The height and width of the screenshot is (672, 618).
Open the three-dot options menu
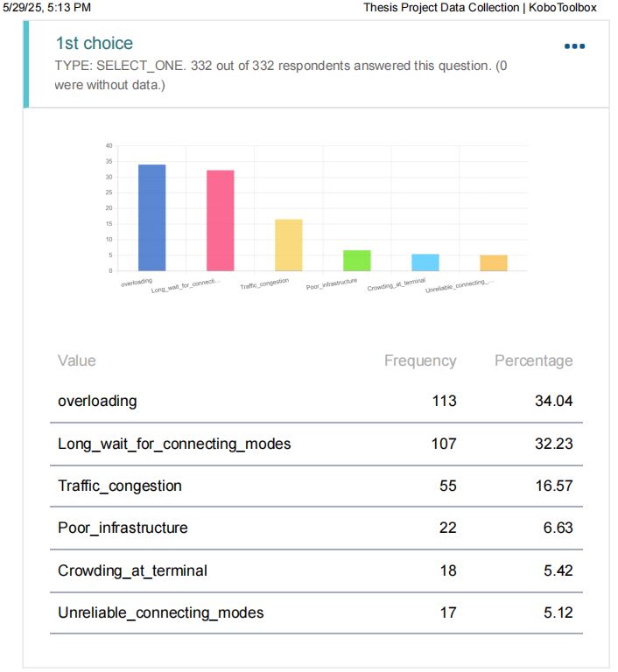coord(574,46)
